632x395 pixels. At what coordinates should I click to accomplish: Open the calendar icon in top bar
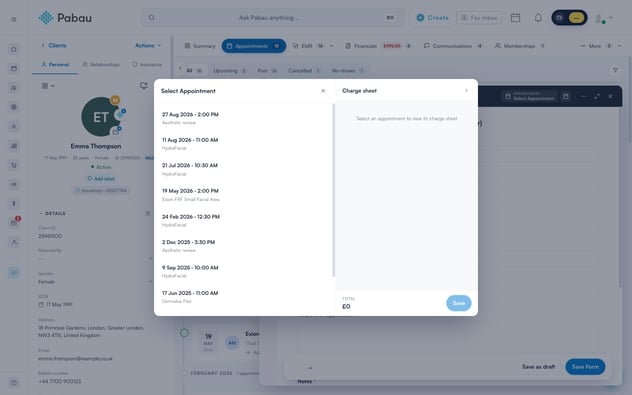[x=515, y=18]
